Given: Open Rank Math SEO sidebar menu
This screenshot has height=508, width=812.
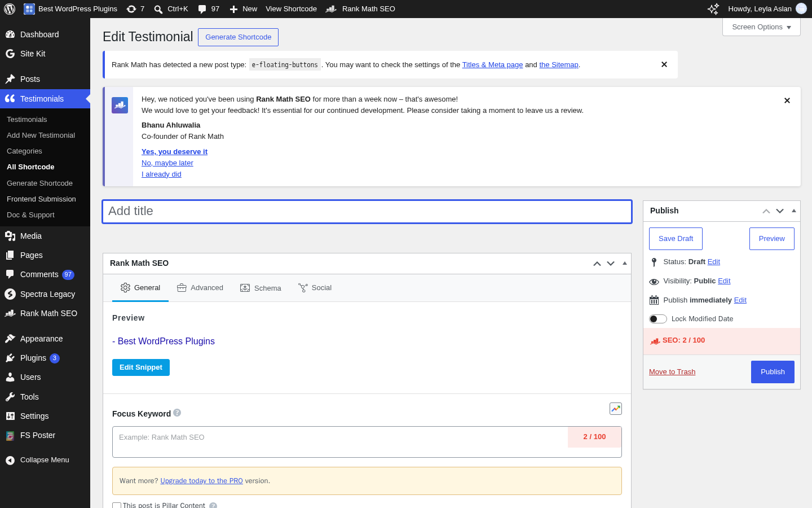Looking at the screenshot, I should [45, 313].
